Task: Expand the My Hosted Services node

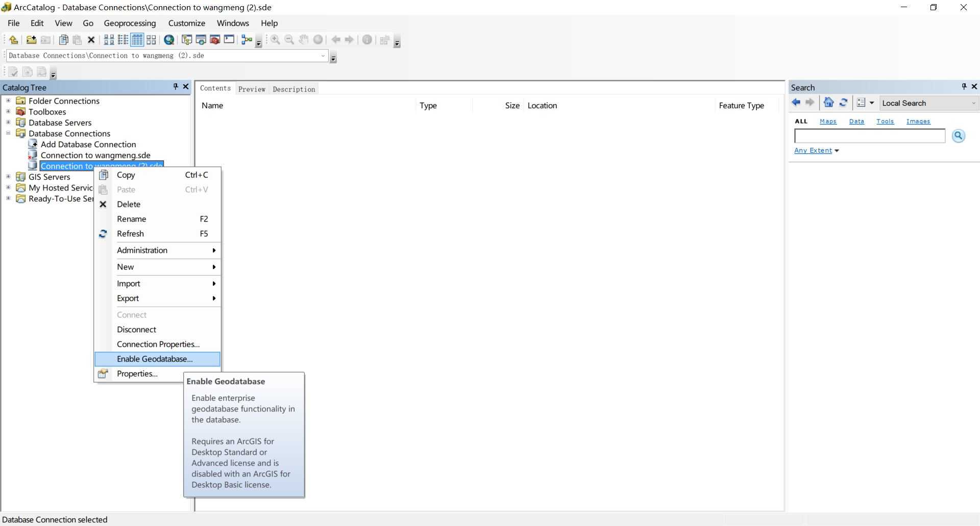Action: point(8,187)
